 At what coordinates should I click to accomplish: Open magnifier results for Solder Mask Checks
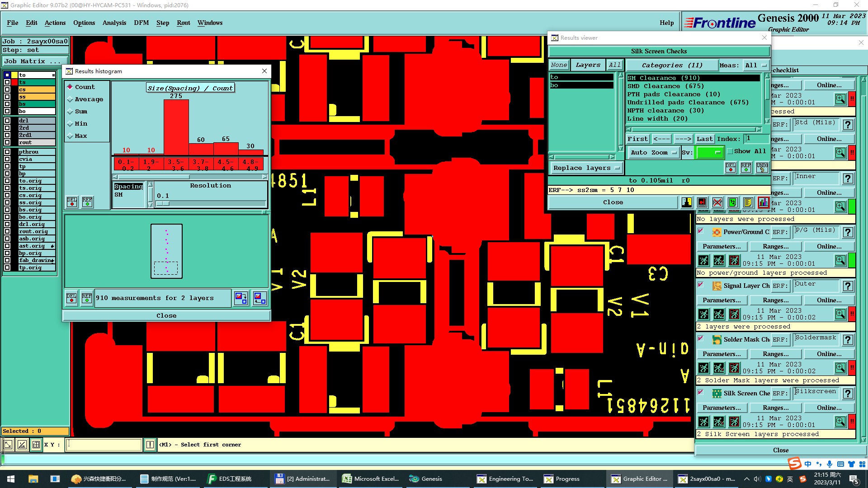(x=840, y=368)
